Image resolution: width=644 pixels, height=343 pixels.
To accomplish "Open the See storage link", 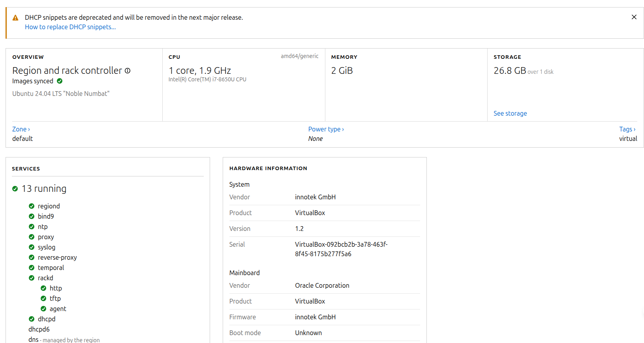I will point(510,113).
